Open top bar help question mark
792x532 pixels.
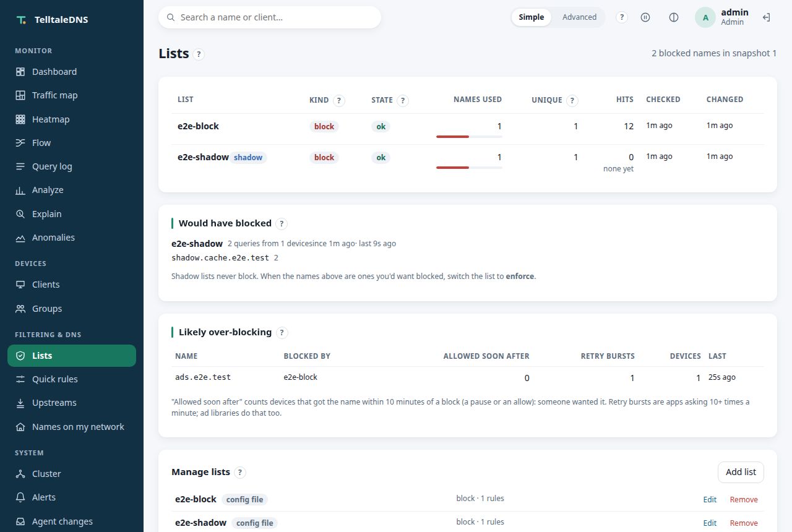(x=622, y=17)
